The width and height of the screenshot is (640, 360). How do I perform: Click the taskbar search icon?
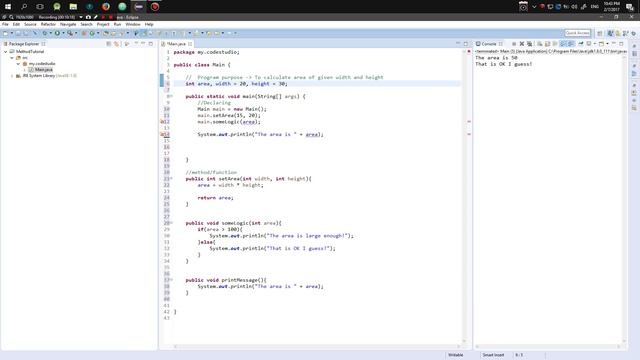coord(24,7)
